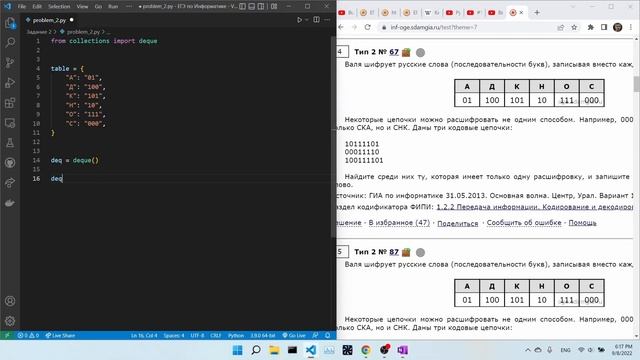This screenshot has height=360, width=640.
Task: Open problem number 67 link
Action: (394, 52)
